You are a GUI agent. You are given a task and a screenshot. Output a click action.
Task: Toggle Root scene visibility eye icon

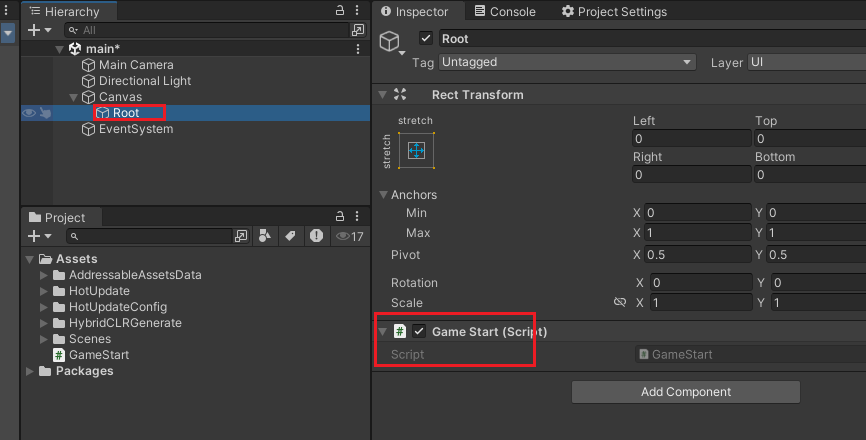tap(29, 113)
